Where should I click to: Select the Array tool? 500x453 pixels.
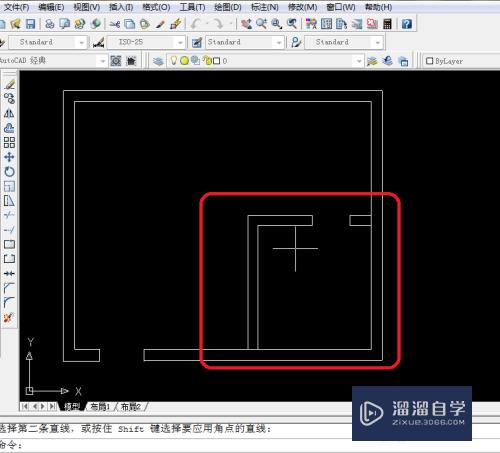[9, 143]
